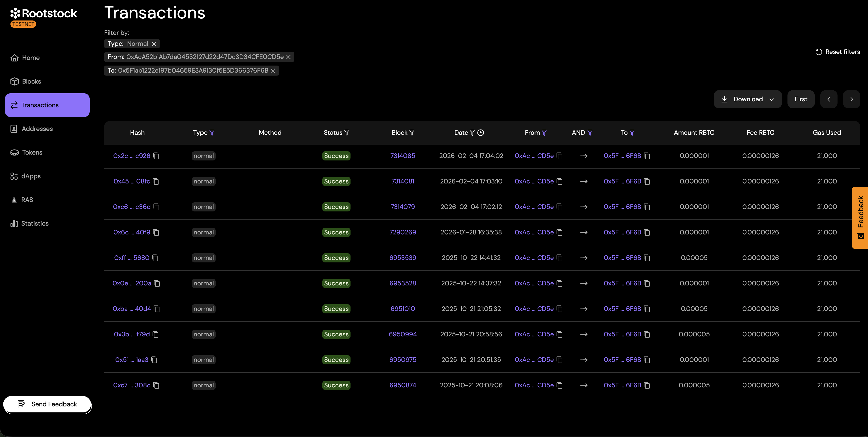868x437 pixels.
Task: Open the Status column filter
Action: point(347,132)
